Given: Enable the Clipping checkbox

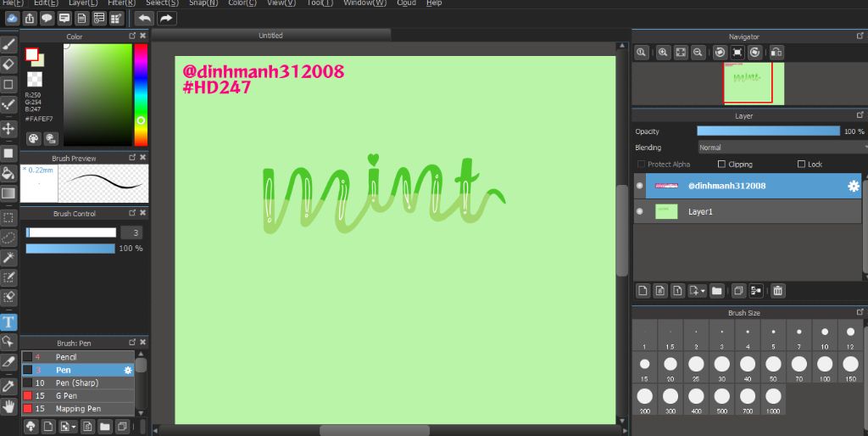Looking at the screenshot, I should [x=721, y=164].
